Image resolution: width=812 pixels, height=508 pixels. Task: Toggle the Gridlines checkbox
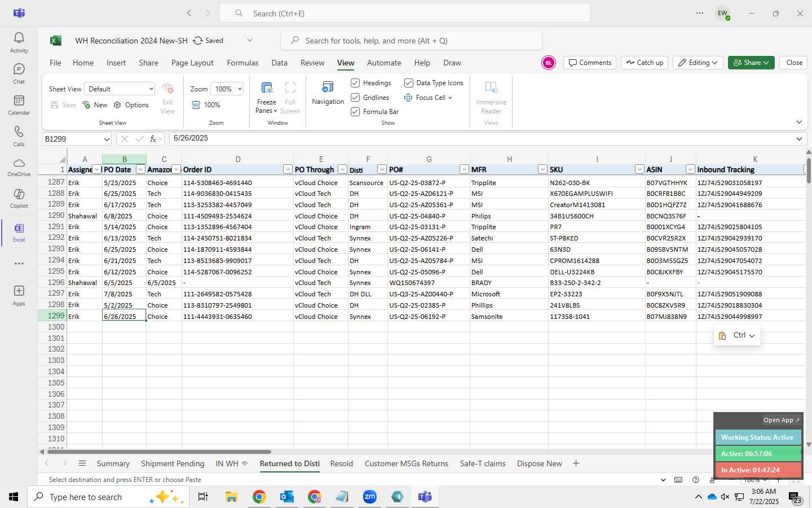(x=355, y=98)
